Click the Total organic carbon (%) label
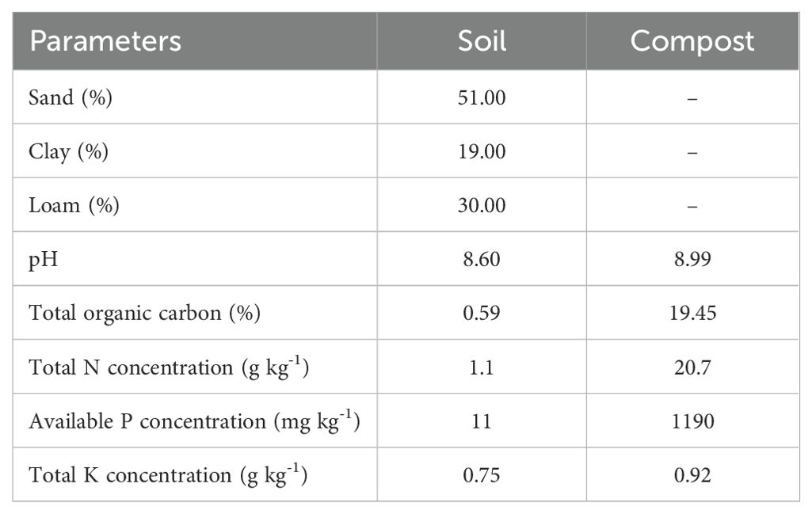Image resolution: width=812 pixels, height=514 pixels. 145,313
